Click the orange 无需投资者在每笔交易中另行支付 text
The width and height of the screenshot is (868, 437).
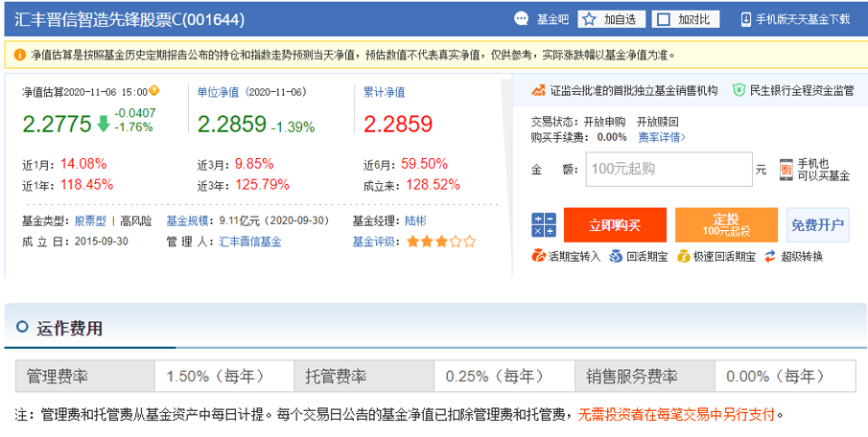(x=676, y=414)
